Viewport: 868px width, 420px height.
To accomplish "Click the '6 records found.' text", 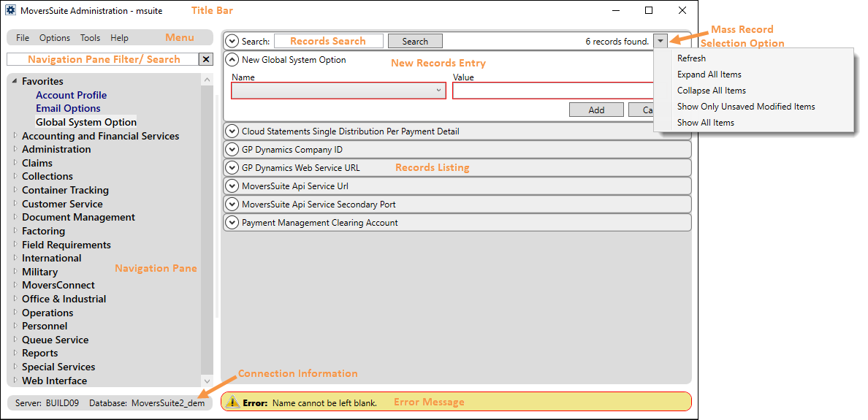I will point(617,41).
